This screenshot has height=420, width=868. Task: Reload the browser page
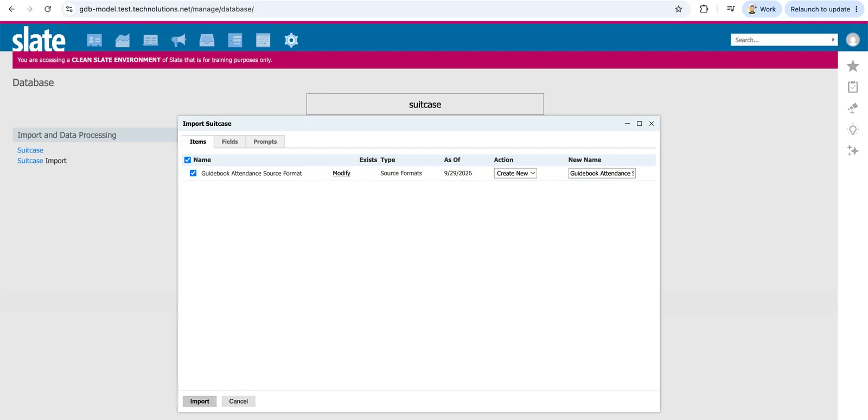tap(48, 9)
